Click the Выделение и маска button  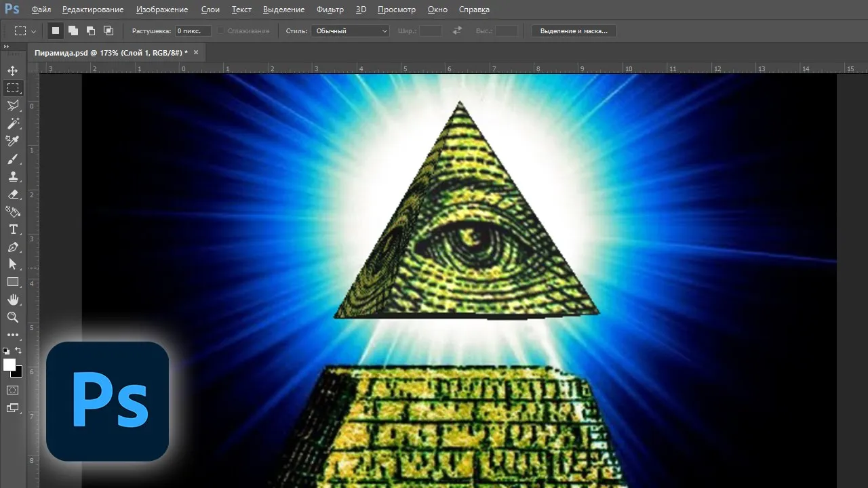pyautogui.click(x=574, y=31)
